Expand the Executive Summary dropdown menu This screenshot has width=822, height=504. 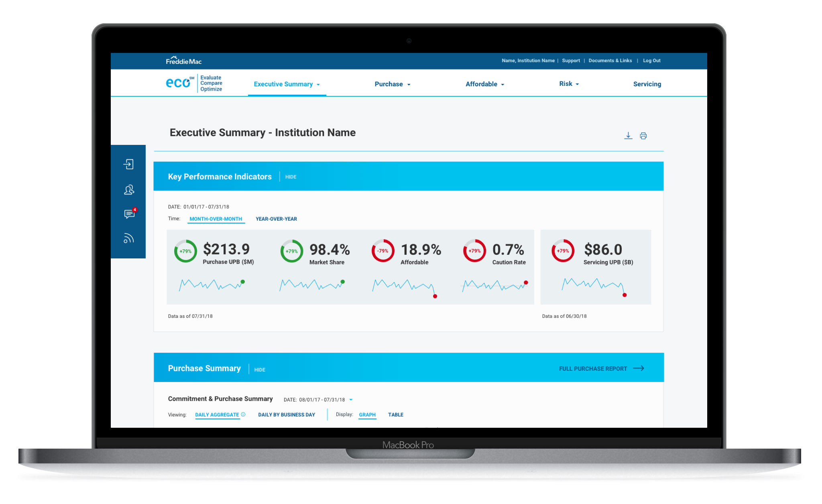point(287,84)
